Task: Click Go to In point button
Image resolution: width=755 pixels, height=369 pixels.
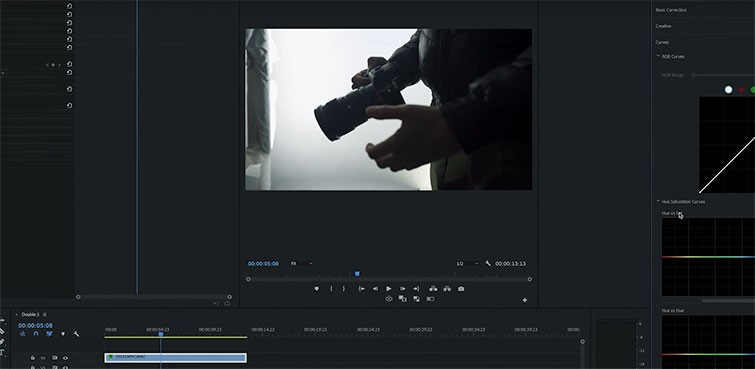Action: 362,289
